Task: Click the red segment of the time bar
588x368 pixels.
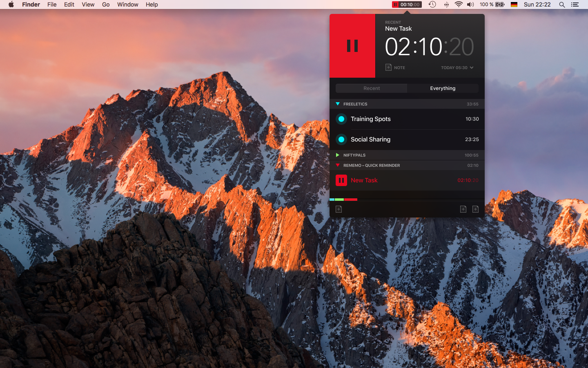Action: tap(351, 200)
